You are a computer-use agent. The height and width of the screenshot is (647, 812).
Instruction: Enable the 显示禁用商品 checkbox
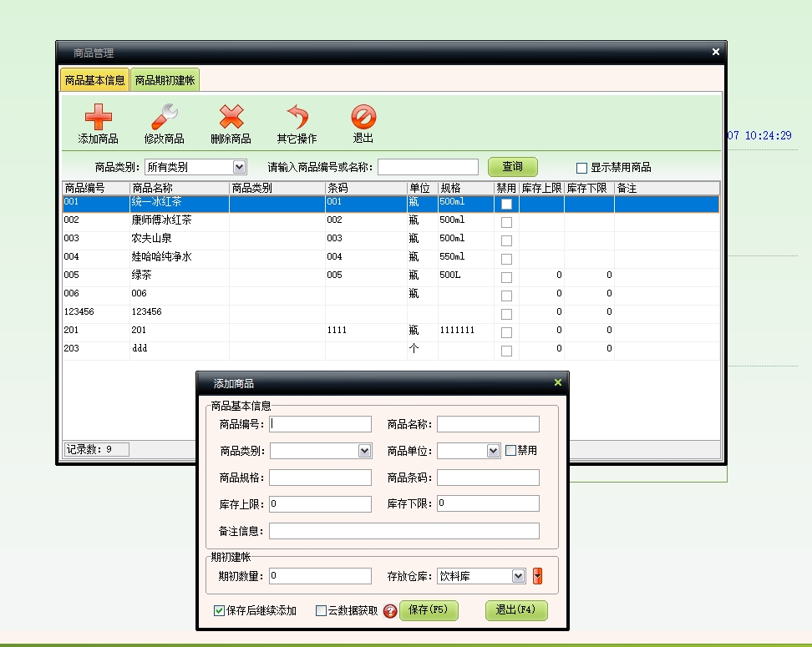tap(582, 168)
